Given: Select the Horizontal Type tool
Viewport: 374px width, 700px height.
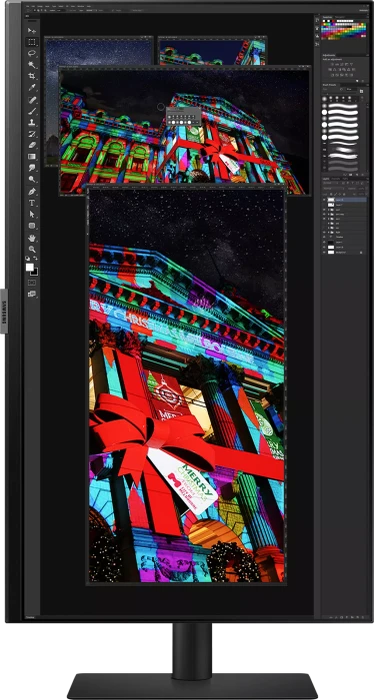Looking at the screenshot, I should pyautogui.click(x=32, y=203).
